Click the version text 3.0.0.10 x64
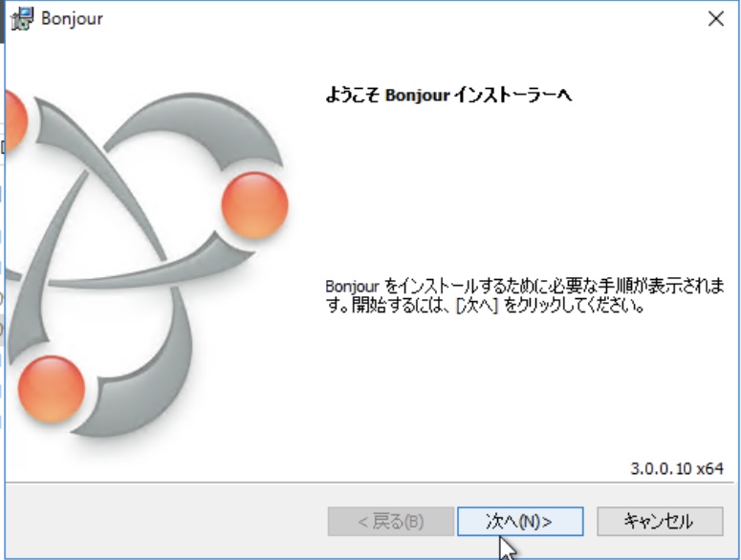Viewport: 741px width, 560px height. 677,468
